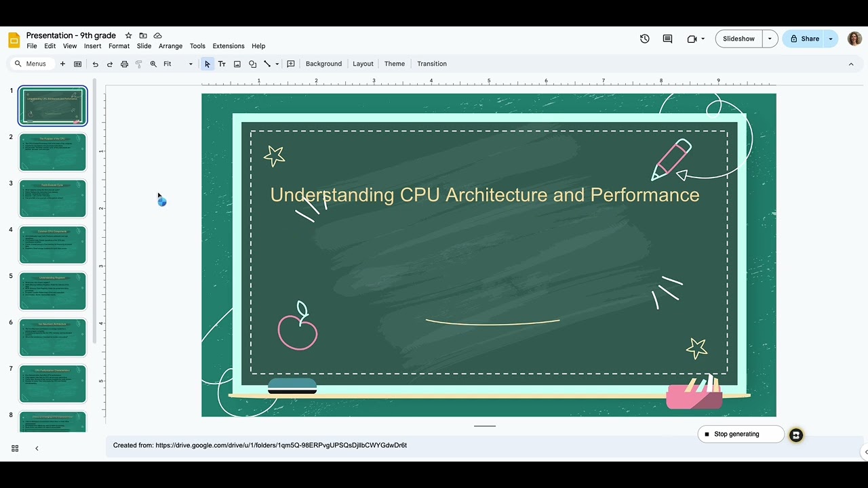Click the new slide plus button
Screen dimensions: 868x488
coord(62,64)
